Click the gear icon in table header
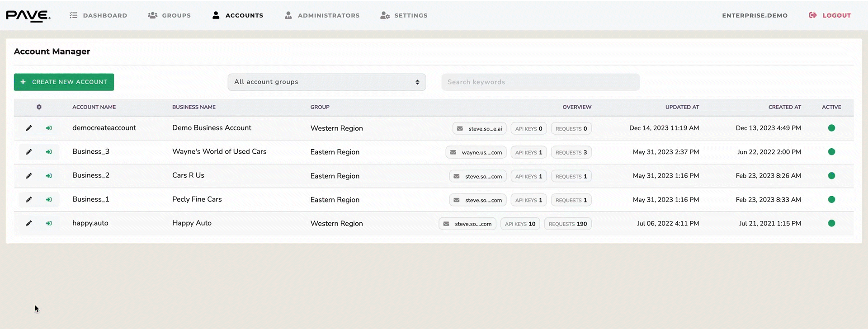 (x=39, y=107)
